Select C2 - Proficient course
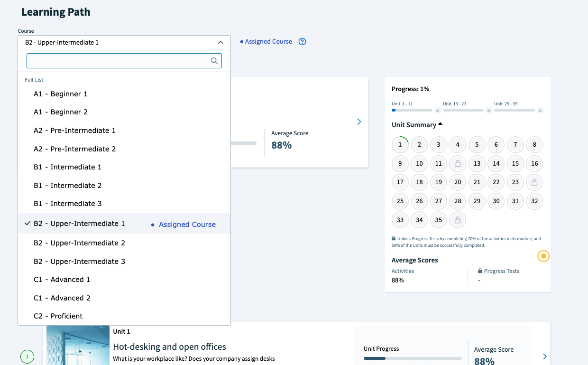 coord(124,316)
